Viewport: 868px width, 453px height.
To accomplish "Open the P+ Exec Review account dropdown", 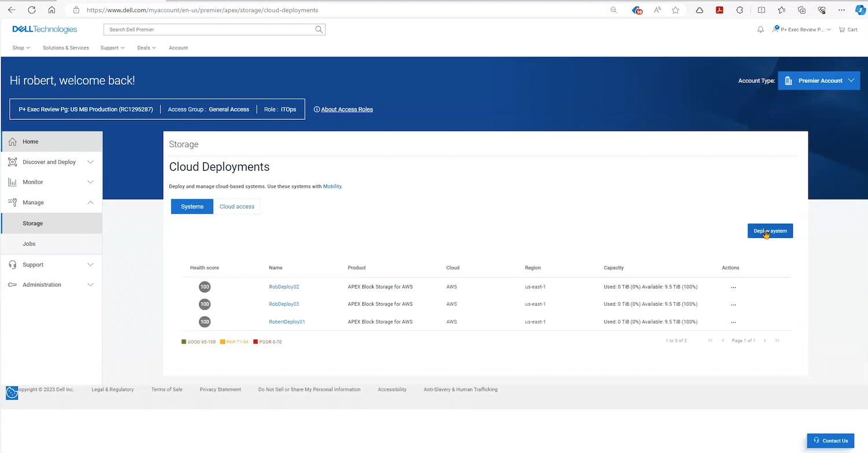I will (x=802, y=30).
